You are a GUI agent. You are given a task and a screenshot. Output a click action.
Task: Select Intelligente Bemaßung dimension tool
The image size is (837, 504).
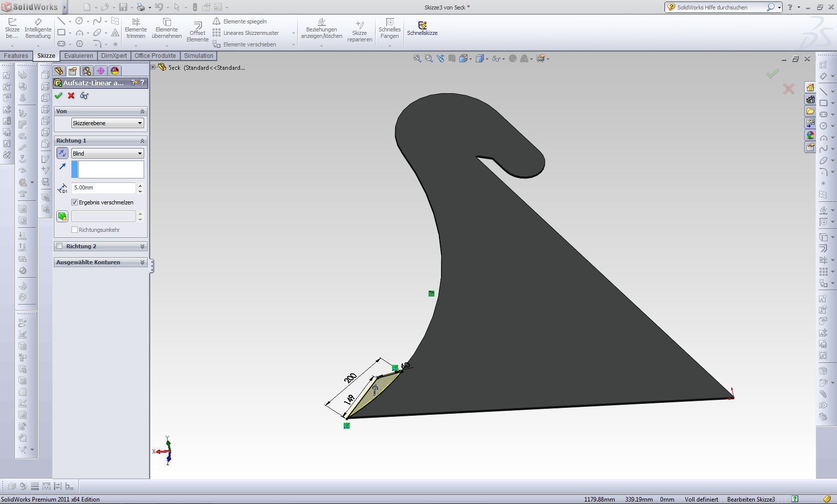(x=38, y=29)
